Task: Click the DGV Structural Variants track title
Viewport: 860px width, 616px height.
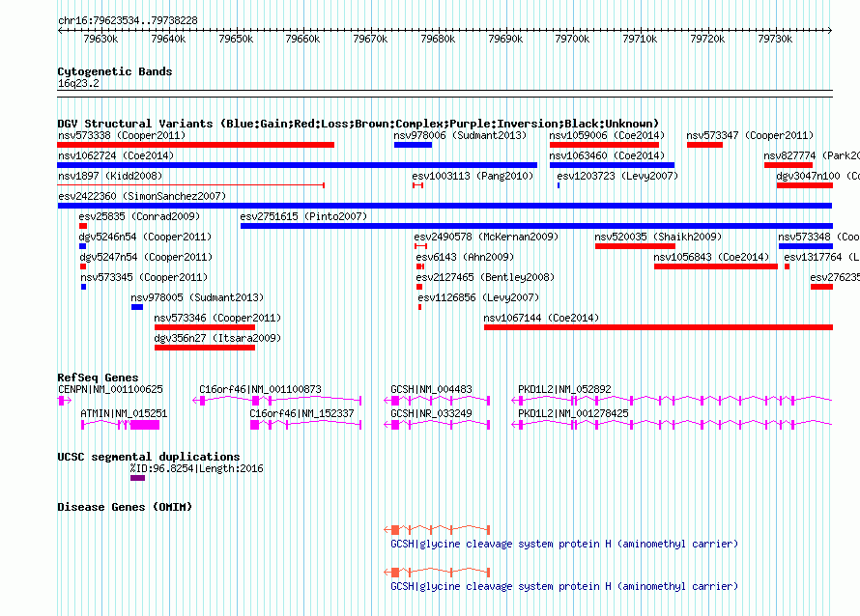Action: (x=358, y=124)
